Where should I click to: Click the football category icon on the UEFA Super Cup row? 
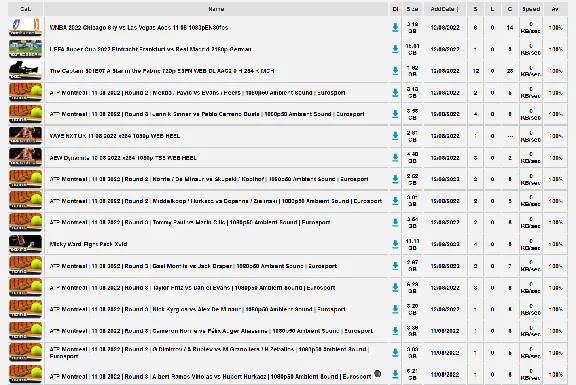[x=25, y=49]
